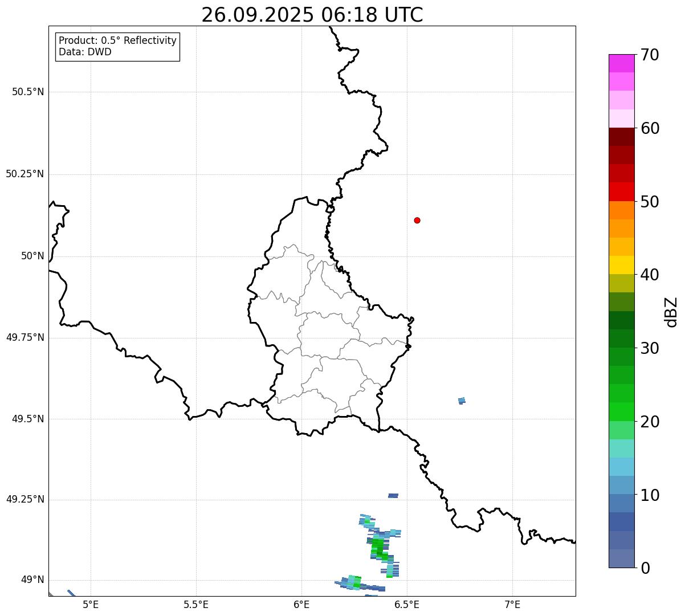The image size is (685, 616).
Task: Click the 5.5°E longitude label
Action: tap(196, 605)
